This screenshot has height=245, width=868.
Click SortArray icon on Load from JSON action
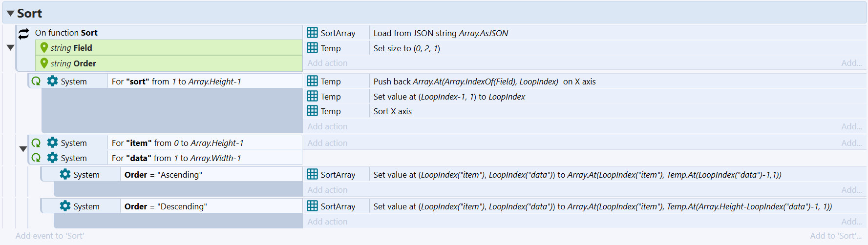click(x=312, y=33)
